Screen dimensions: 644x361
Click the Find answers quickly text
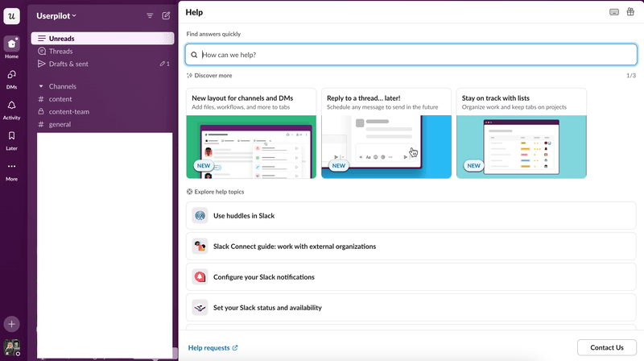[213, 34]
